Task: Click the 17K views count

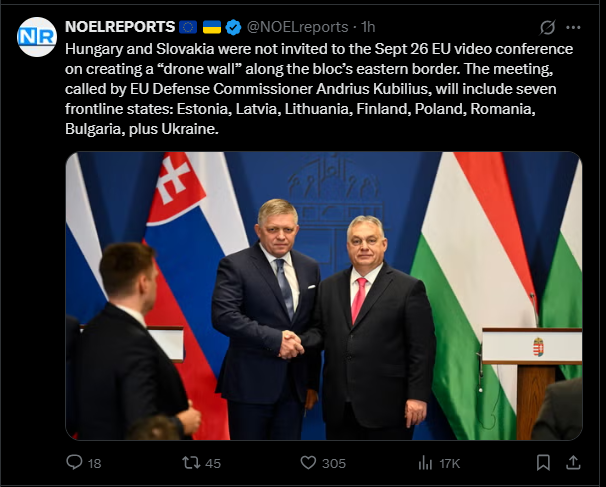Action: click(450, 463)
